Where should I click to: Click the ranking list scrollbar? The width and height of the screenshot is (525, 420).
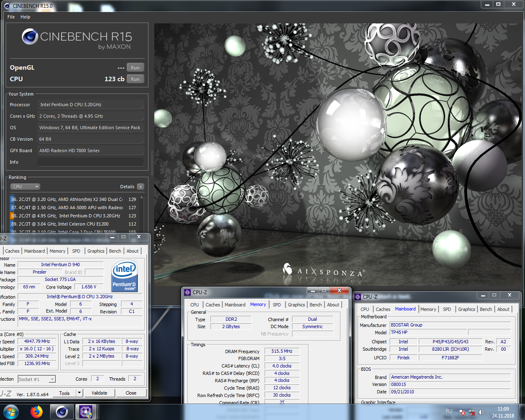pos(142,213)
